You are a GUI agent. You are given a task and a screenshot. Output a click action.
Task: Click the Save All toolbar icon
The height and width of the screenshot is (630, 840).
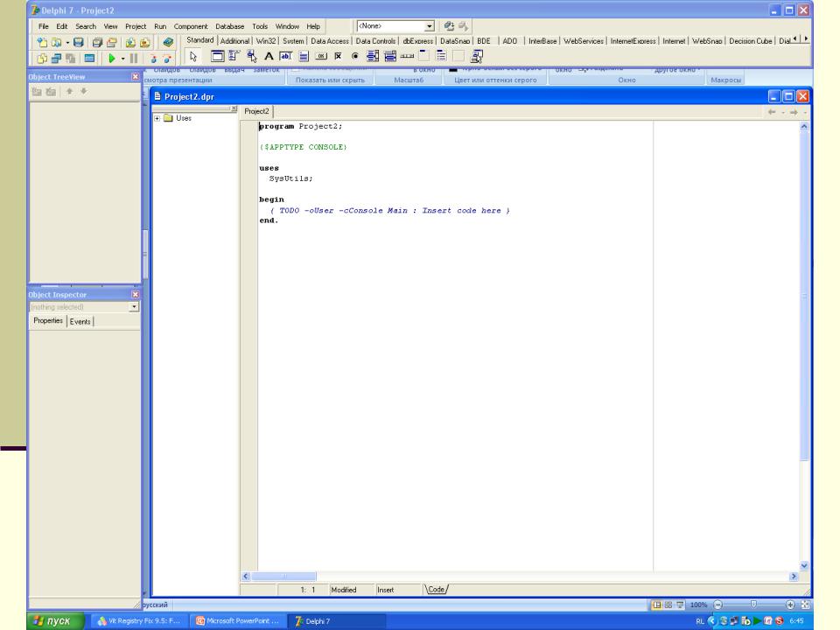coord(97,42)
